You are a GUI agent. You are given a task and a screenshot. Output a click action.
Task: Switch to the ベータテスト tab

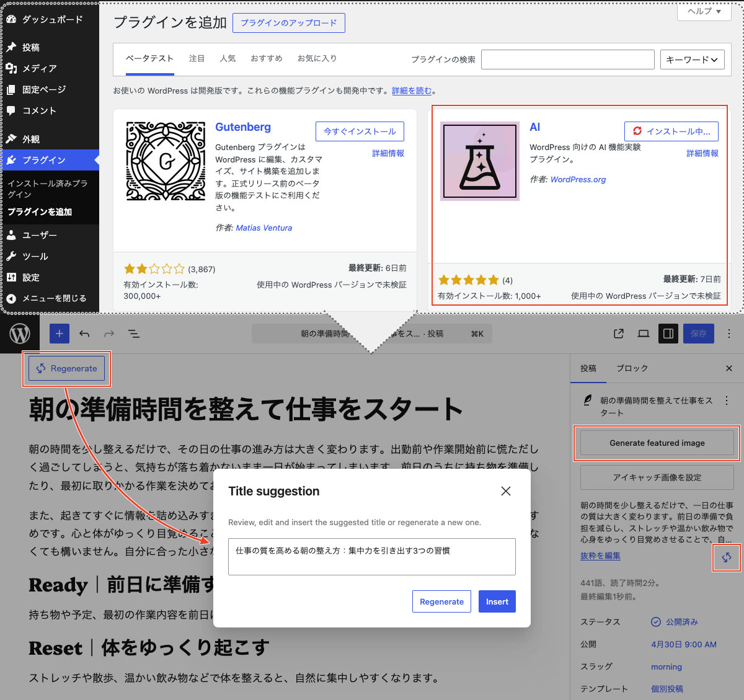[149, 58]
